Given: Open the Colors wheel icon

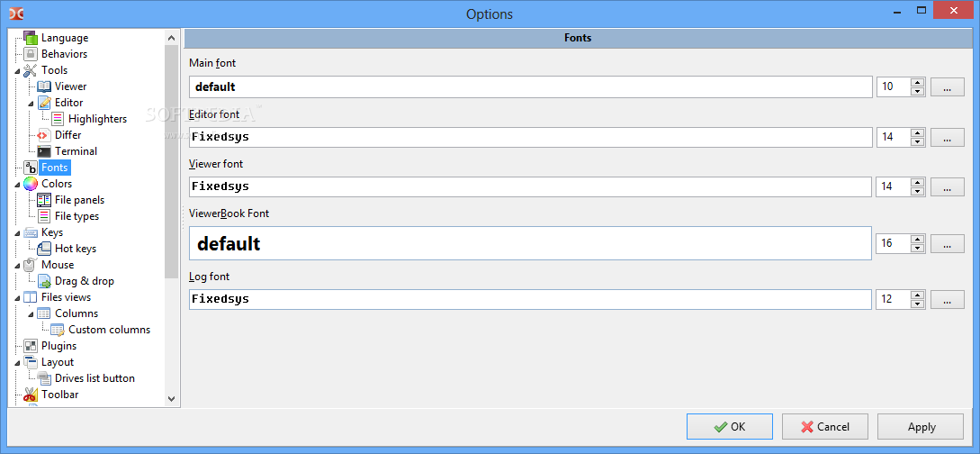Looking at the screenshot, I should (31, 184).
